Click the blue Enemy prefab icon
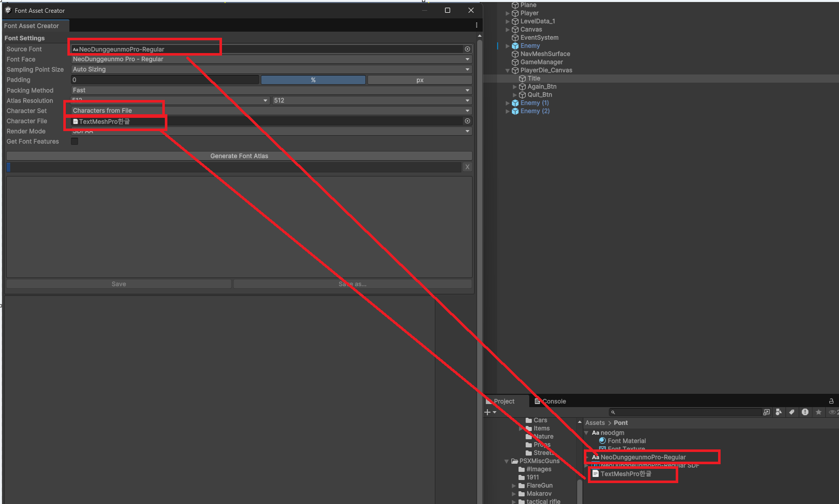Image resolution: width=839 pixels, height=504 pixels. (515, 46)
